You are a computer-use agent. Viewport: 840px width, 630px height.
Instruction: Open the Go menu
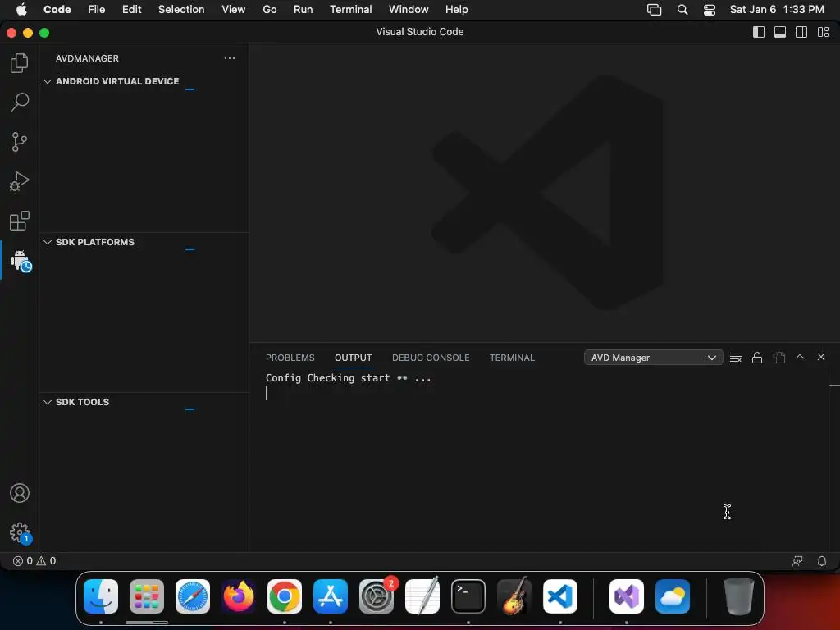269,9
